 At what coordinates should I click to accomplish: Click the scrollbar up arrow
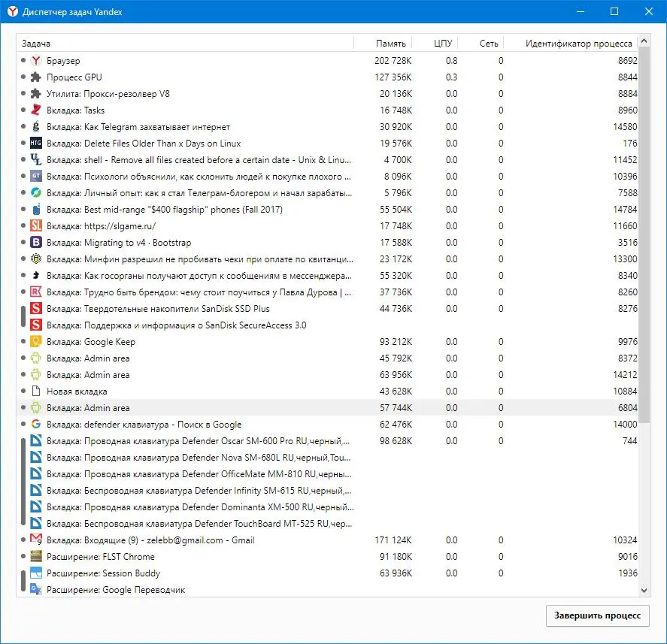644,41
